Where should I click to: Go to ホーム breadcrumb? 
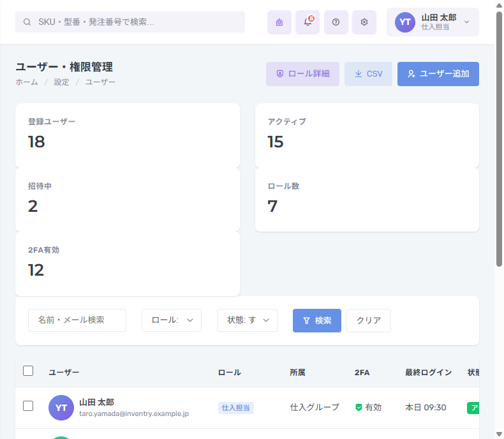click(x=27, y=82)
